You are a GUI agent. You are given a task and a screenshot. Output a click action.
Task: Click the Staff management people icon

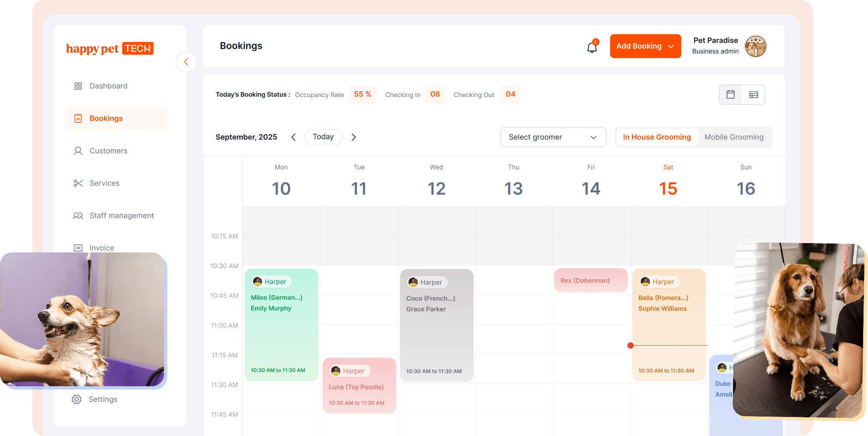click(x=78, y=216)
